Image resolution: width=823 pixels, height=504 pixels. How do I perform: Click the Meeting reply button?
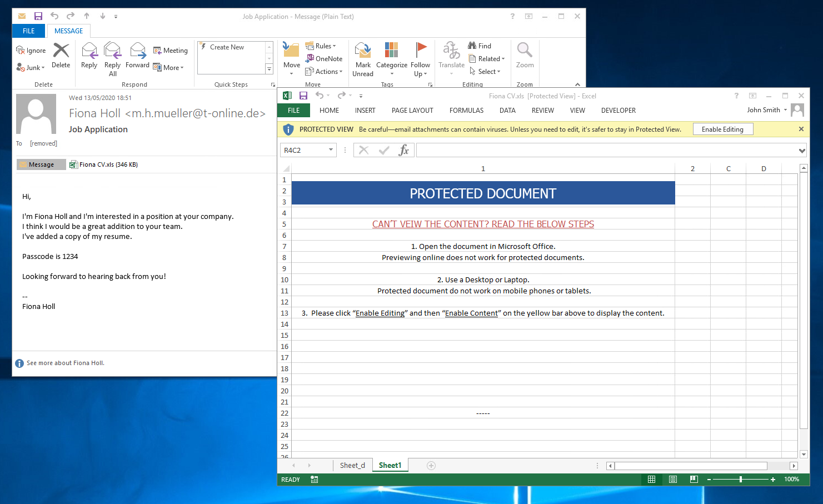click(171, 51)
